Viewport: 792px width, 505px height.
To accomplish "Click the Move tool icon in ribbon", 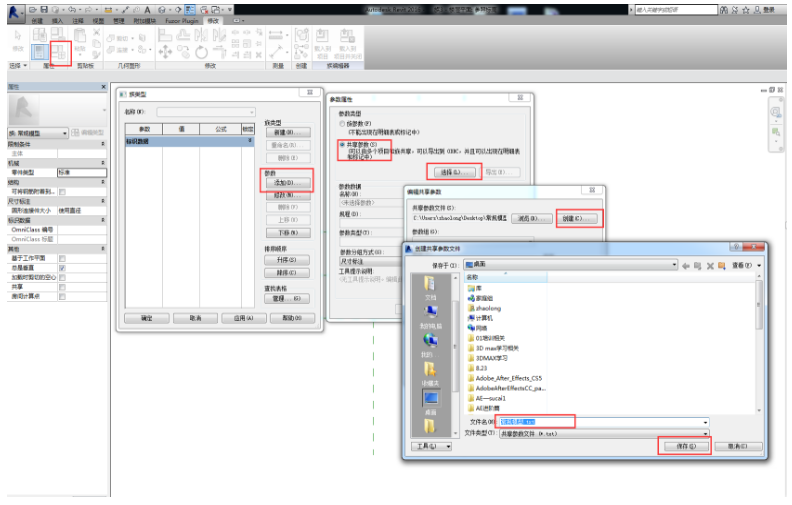I will 165,52.
